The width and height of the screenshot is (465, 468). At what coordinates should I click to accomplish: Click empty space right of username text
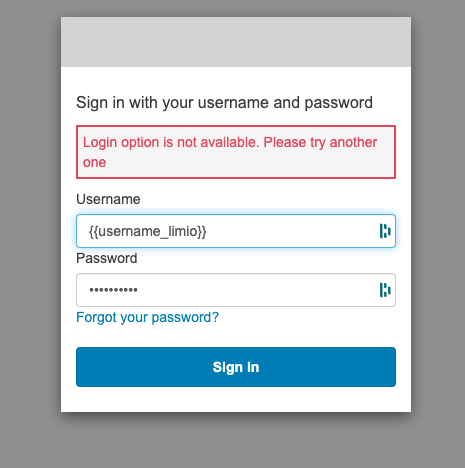[x=292, y=231]
